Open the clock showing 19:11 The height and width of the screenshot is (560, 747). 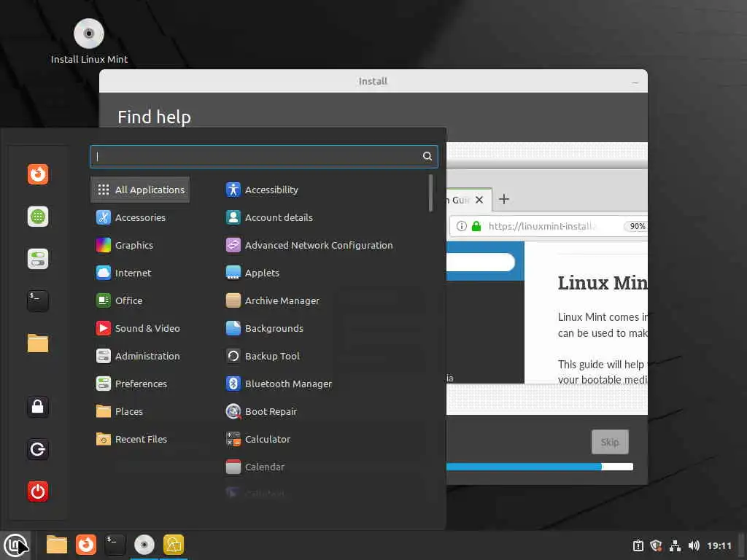click(719, 545)
